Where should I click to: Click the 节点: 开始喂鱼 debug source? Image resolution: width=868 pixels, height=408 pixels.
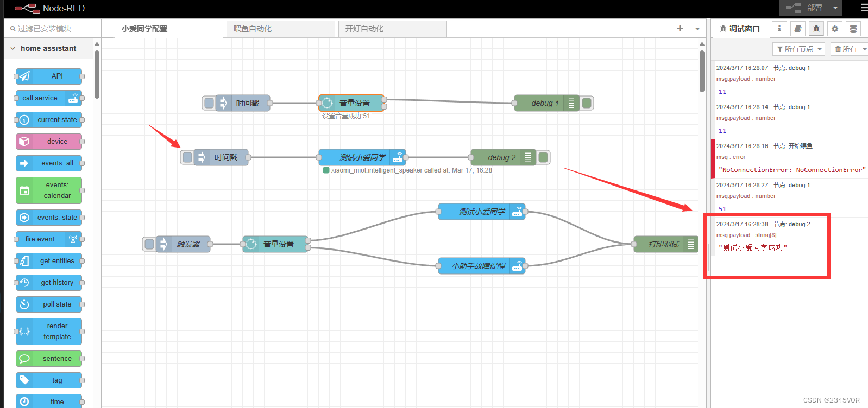click(792, 146)
